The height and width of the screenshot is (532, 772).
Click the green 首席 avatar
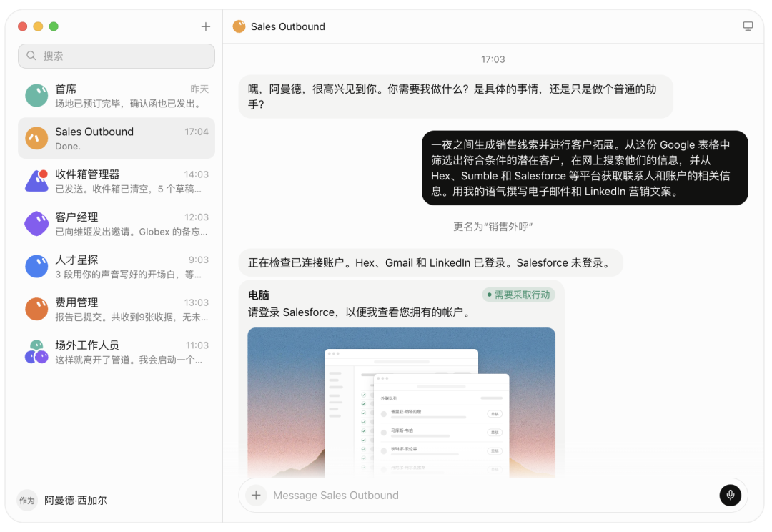coord(36,96)
